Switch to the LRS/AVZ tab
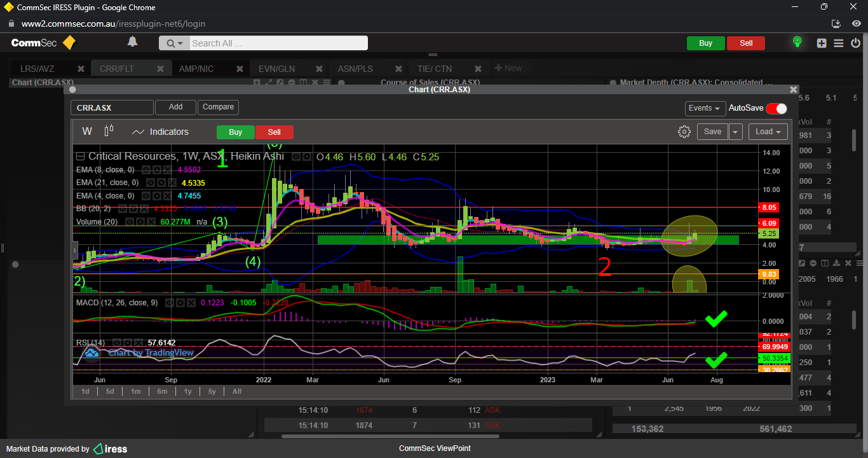Screen dimensions: 868x458 click(x=37, y=69)
